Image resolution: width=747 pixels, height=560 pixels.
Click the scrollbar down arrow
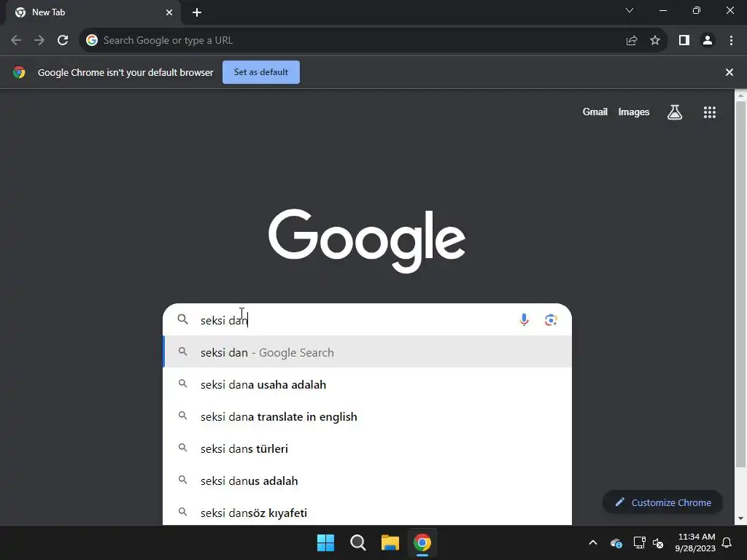pos(741,518)
